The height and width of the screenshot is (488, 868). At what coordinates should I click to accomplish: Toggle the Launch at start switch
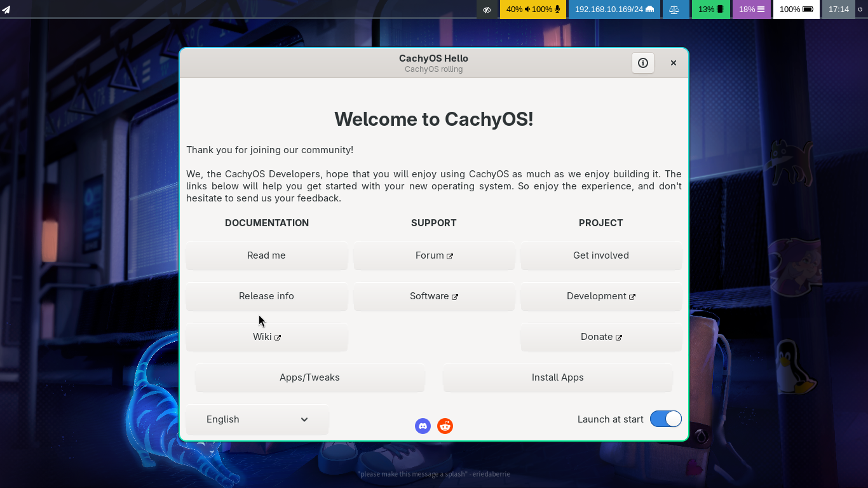click(x=666, y=419)
